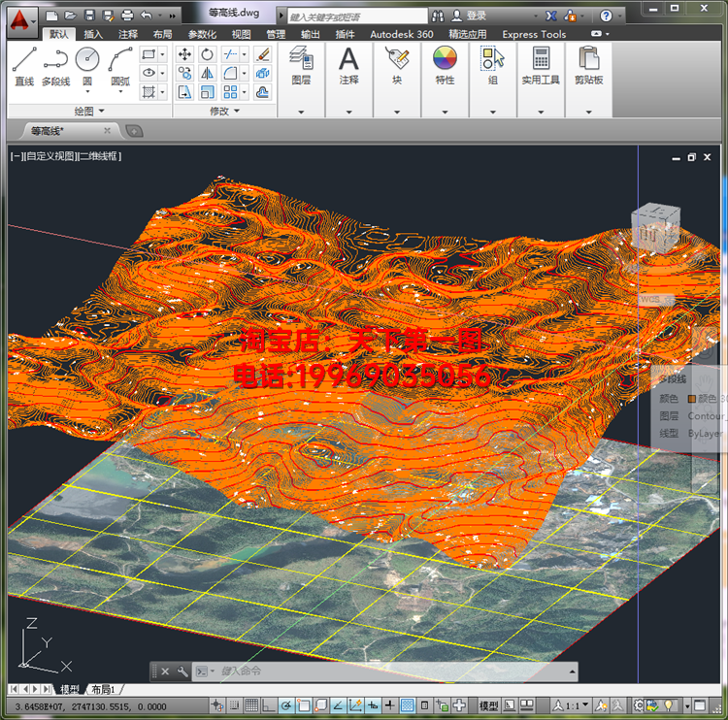This screenshot has width=728, height=720.
Task: Activate the Array tool
Action: coord(230,92)
